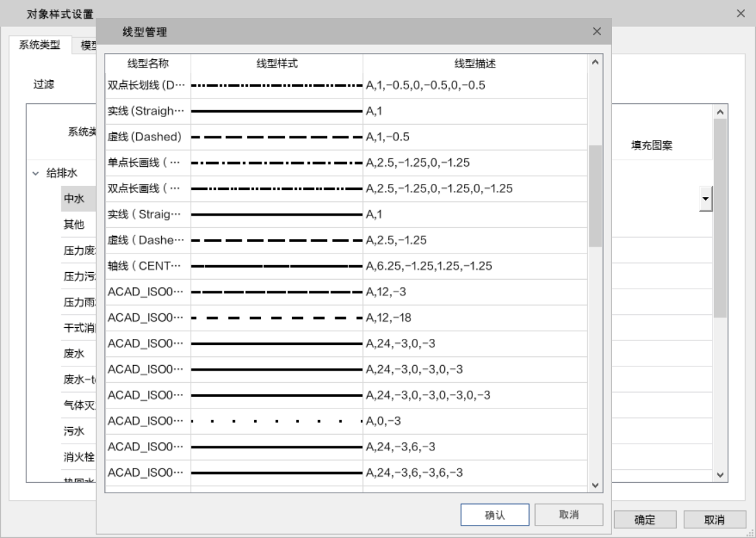Select ACAD_ISO row described A,24,-3,6,-3

click(x=346, y=447)
